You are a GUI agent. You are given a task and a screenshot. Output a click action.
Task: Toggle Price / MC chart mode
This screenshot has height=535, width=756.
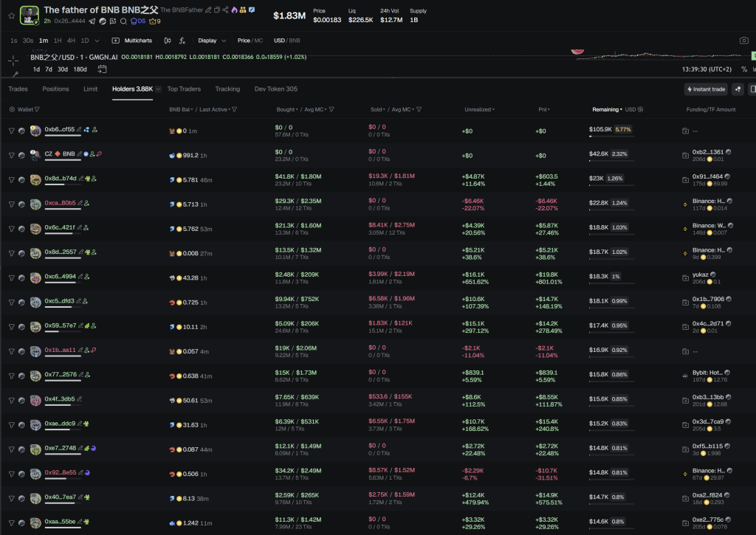coord(250,41)
